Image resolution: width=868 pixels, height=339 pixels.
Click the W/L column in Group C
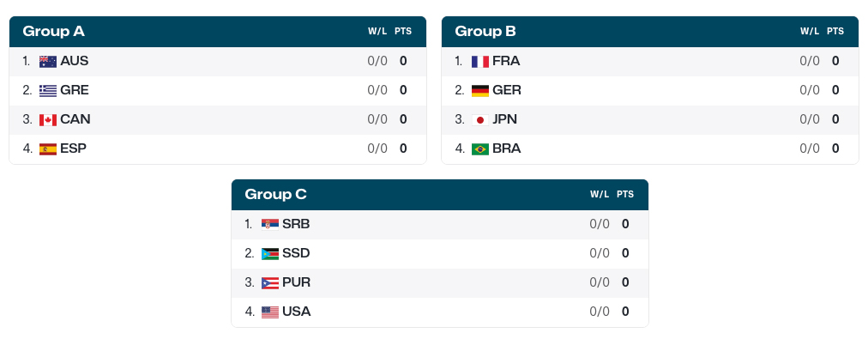coord(600,195)
